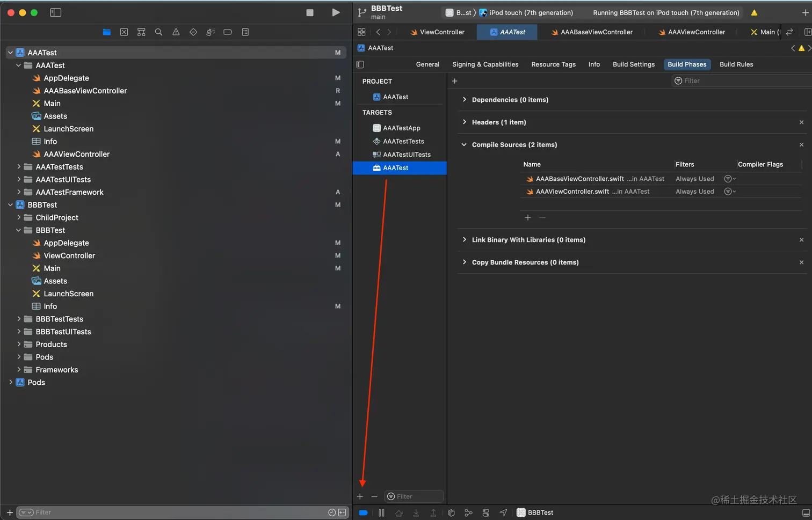Open the Breakpoint navigator
812x520 pixels.
pos(228,32)
